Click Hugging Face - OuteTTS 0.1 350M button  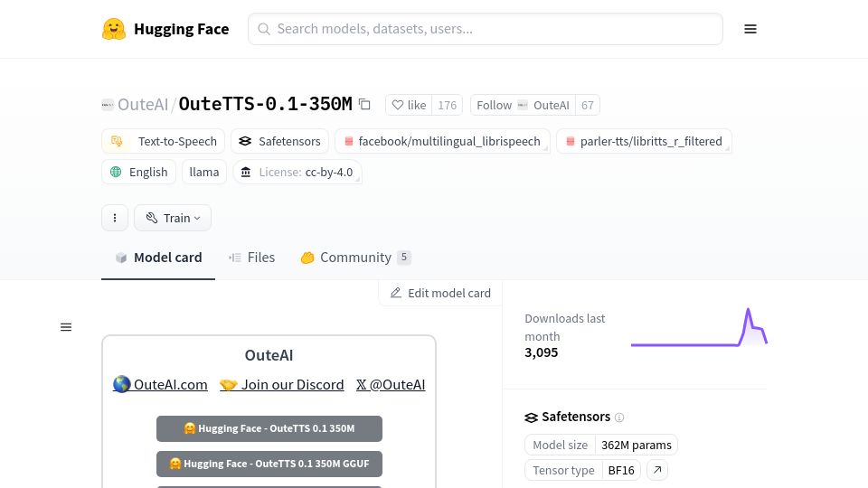(x=269, y=428)
